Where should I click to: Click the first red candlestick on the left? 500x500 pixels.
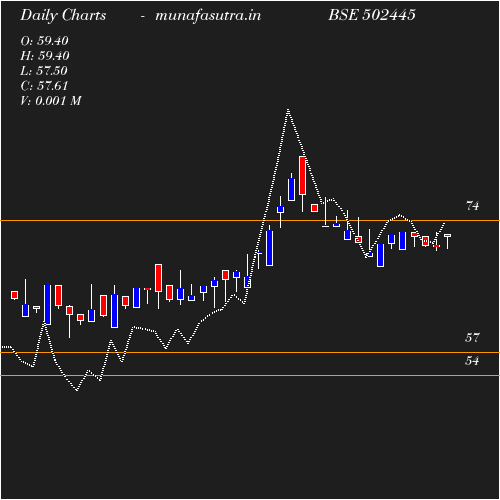[x=14, y=295]
